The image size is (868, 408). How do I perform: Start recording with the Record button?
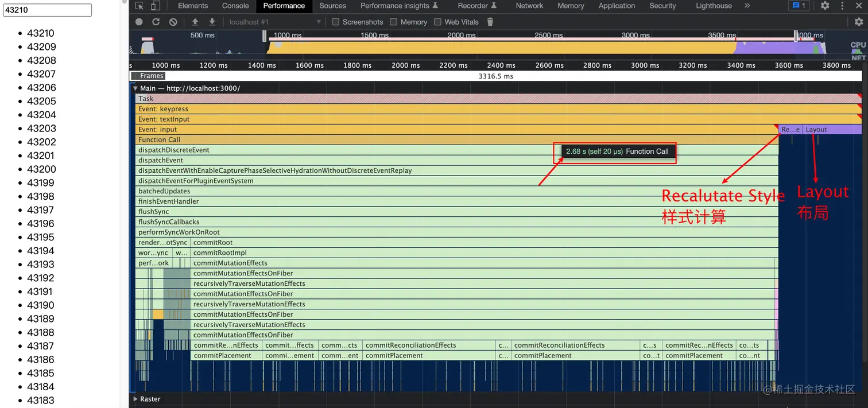point(139,22)
